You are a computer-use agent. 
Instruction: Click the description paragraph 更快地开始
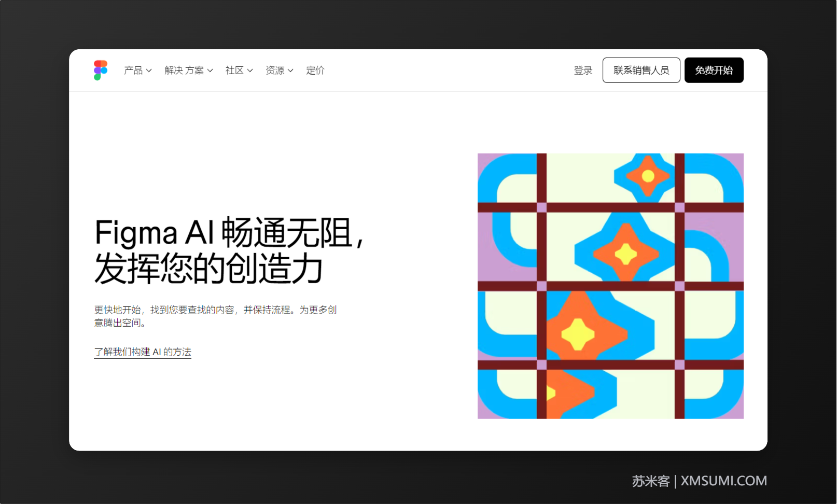[215, 316]
